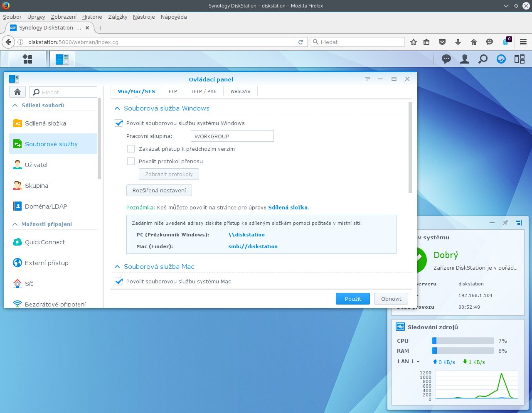Open the Uživatel section
The height and width of the screenshot is (413, 532).
pos(53,165)
